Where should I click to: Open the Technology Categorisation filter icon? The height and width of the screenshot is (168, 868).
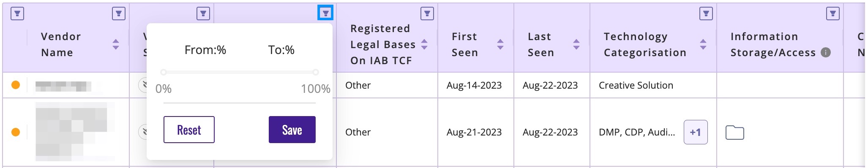tap(706, 14)
